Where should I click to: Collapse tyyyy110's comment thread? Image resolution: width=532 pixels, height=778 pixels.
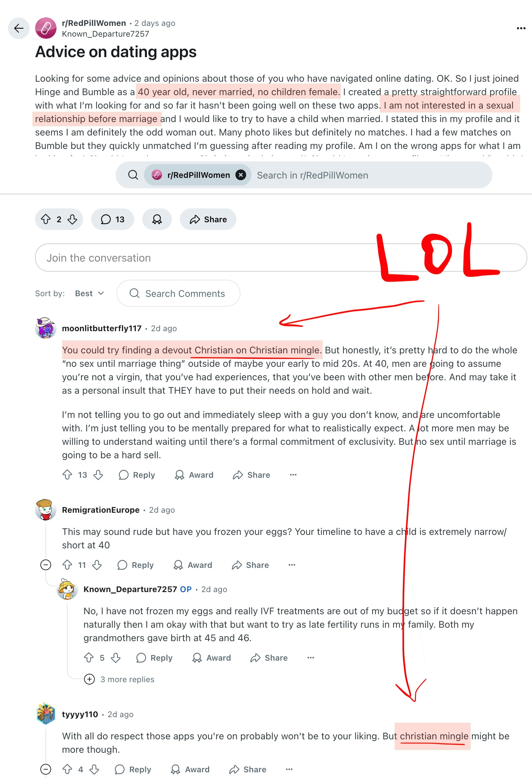[x=46, y=769]
